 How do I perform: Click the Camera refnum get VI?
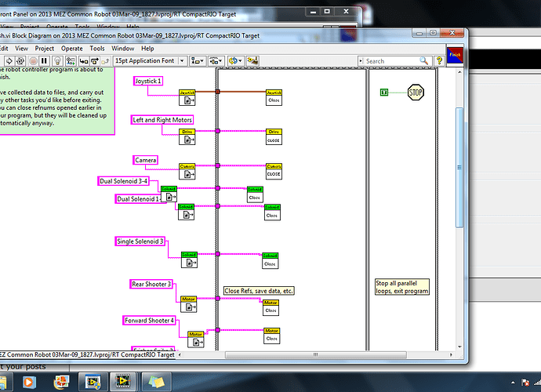click(187, 172)
